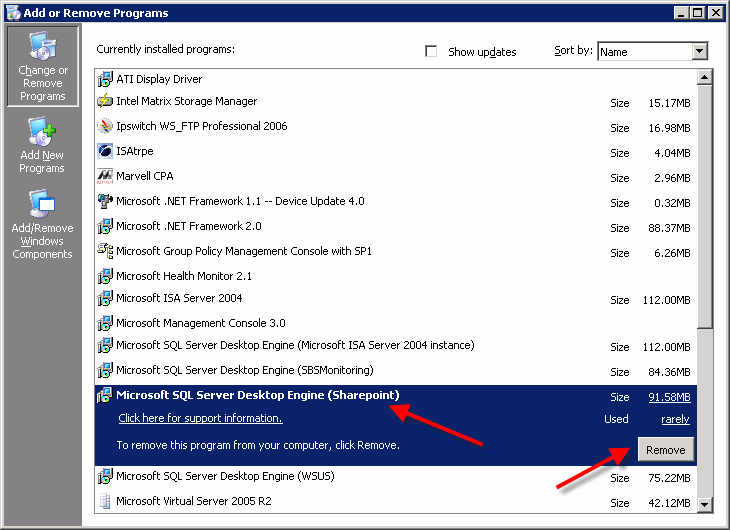
Task: Select SQL Server Desktop Engine (SBSMonitoring) entry
Action: click(396, 371)
